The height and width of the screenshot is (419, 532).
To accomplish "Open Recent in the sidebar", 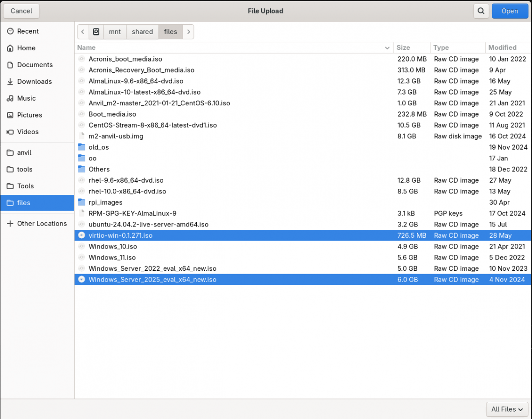I will click(x=28, y=31).
